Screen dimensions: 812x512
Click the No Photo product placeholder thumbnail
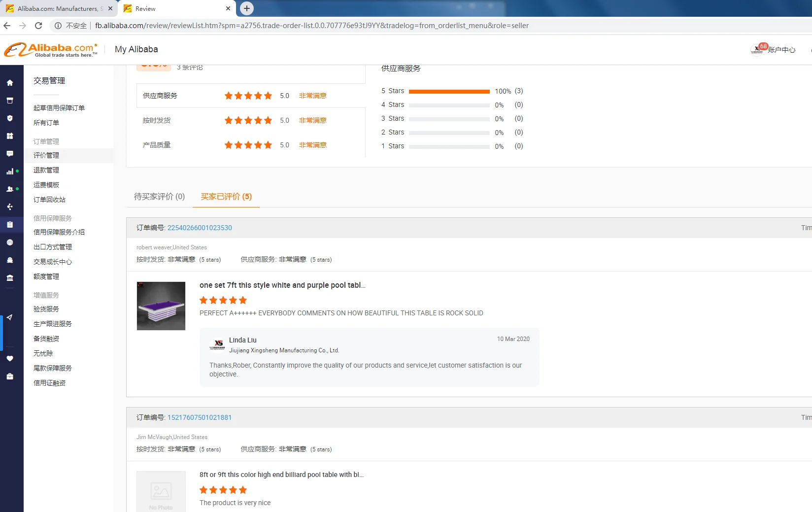click(161, 492)
